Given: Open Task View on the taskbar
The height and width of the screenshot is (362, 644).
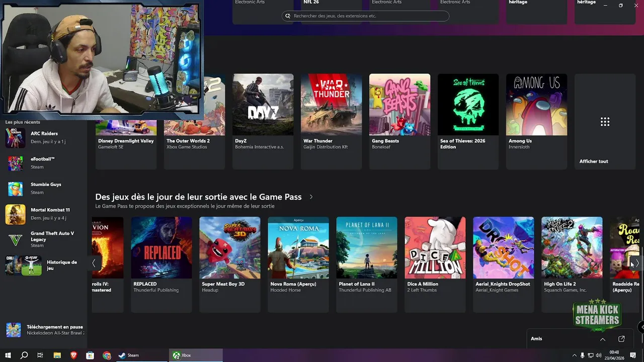Looking at the screenshot, I should (40, 355).
